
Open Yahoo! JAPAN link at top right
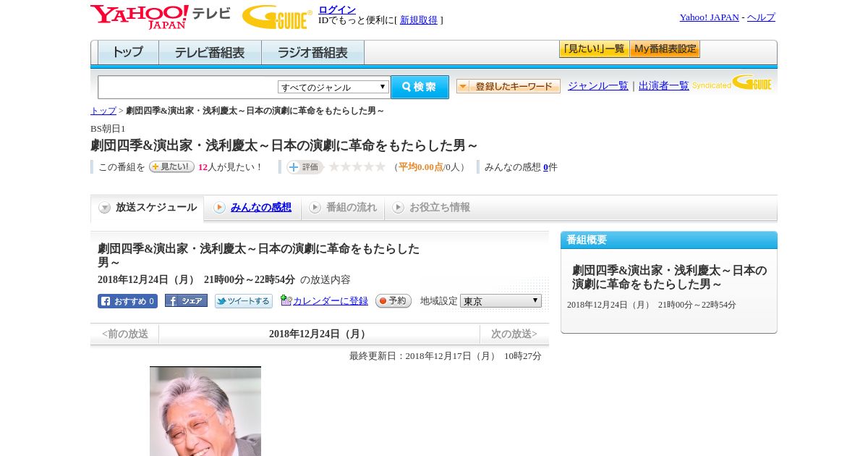tap(709, 17)
